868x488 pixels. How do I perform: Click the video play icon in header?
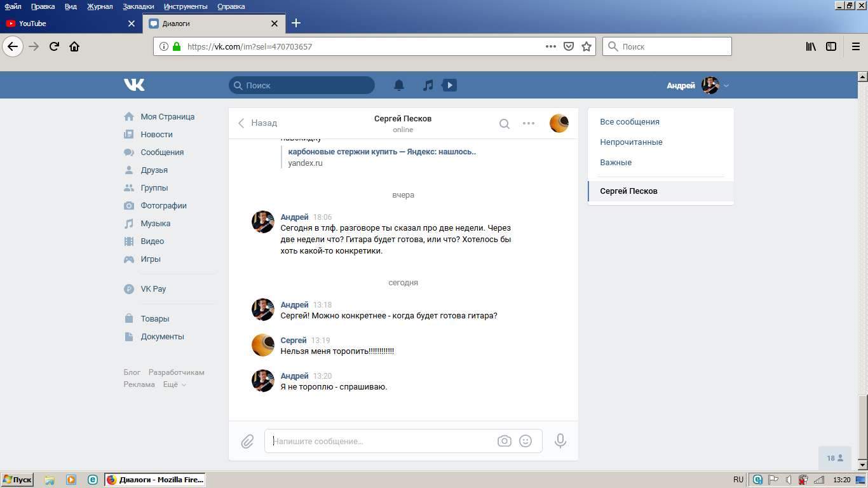[449, 85]
